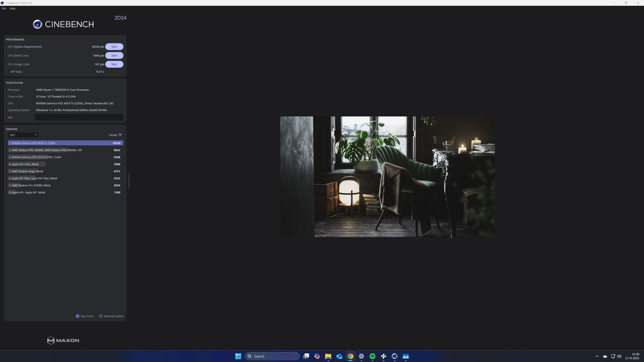This screenshot has width=644, height=362.
Task: Click the 8 Cores, 16 Threads text
Action: [56, 97]
